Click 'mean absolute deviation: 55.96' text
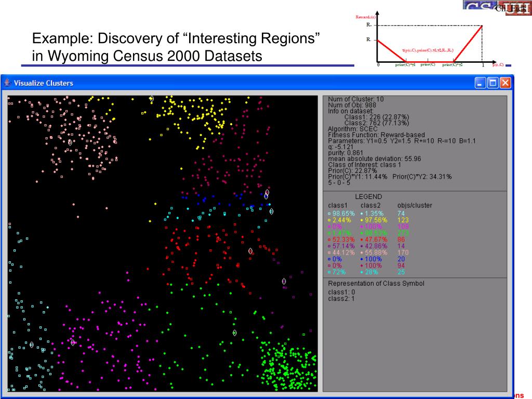Image resolution: width=532 pixels, height=399 pixels. click(375, 159)
